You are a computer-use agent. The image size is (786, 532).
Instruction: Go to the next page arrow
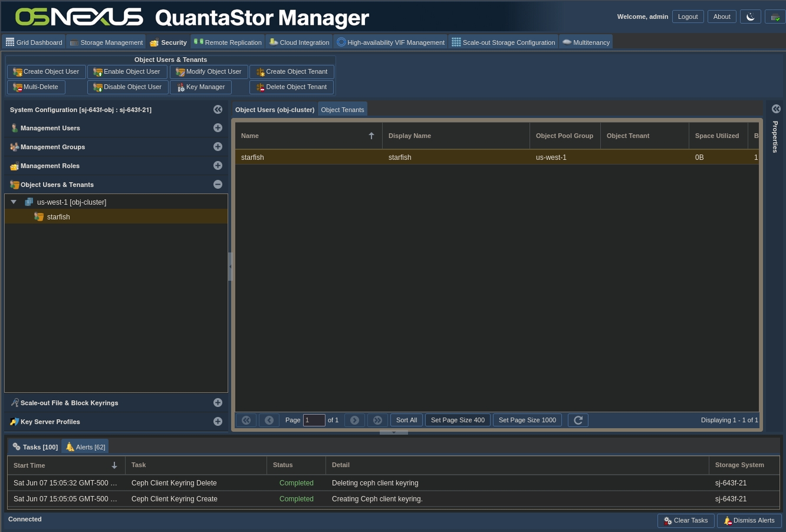pos(354,420)
